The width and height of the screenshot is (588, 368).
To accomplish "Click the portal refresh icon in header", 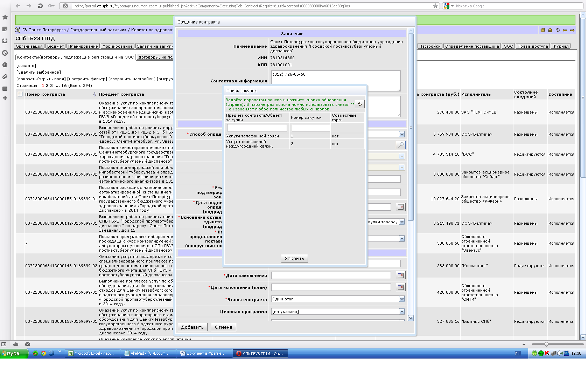I will tap(558, 30).
